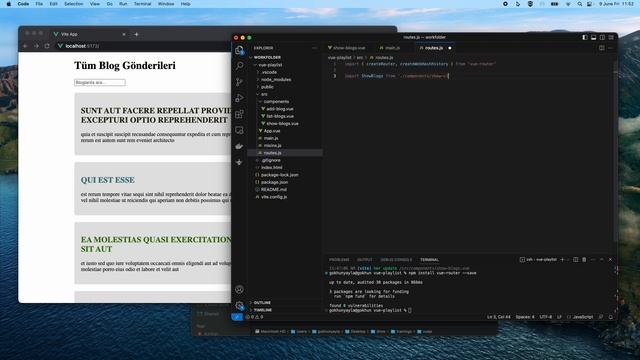Open the Explorer view in activity bar
The image size is (640, 360).
click(x=239, y=50)
